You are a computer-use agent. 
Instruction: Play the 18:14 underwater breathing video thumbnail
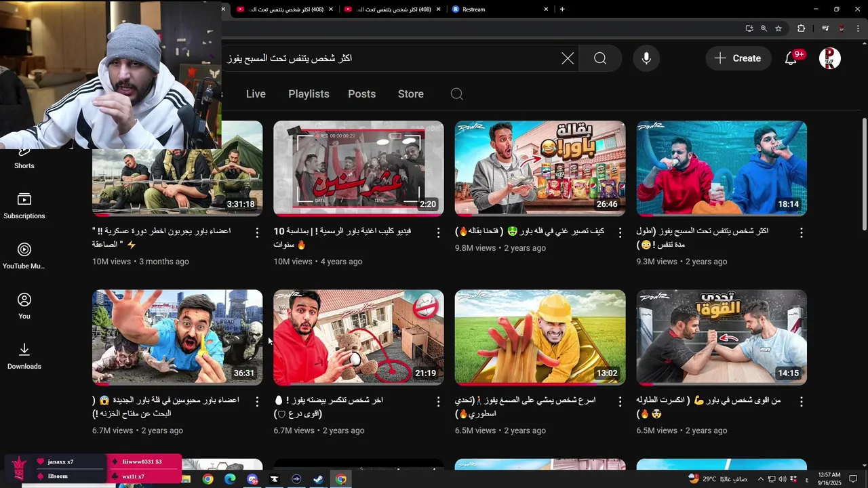point(722,169)
